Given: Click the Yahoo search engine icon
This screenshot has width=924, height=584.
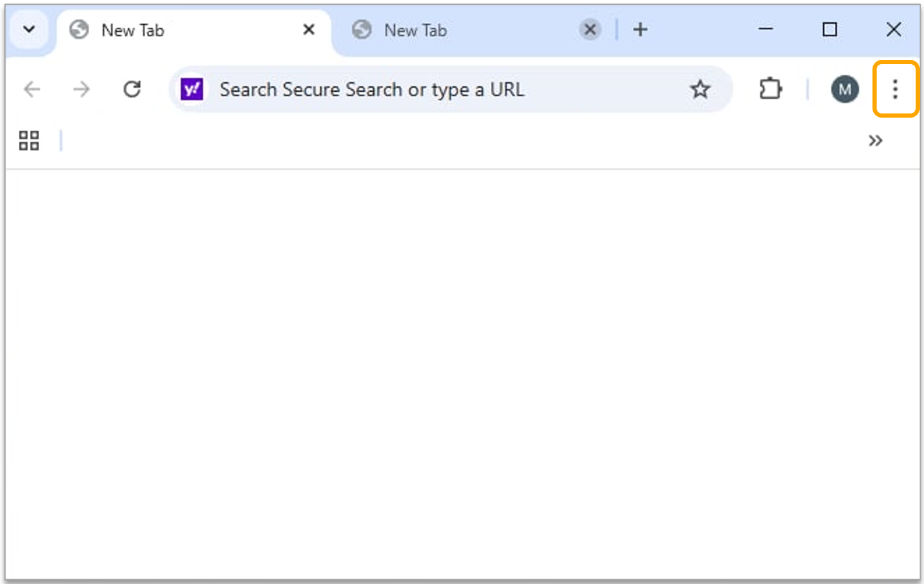Looking at the screenshot, I should click(x=191, y=89).
